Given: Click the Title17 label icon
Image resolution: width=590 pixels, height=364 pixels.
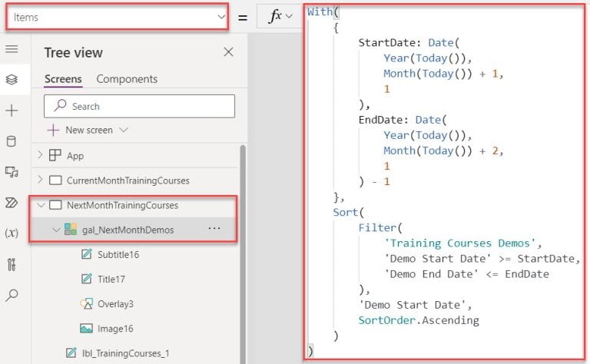Looking at the screenshot, I should coord(87,279).
